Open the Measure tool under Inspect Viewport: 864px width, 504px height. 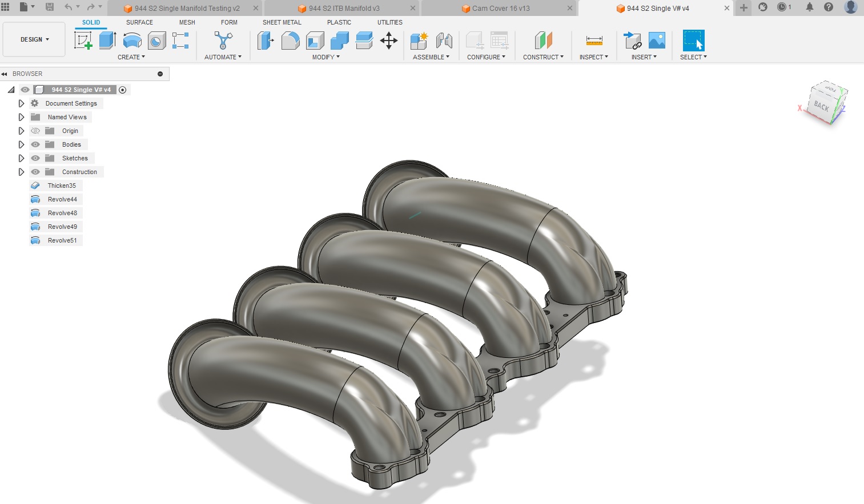point(594,40)
